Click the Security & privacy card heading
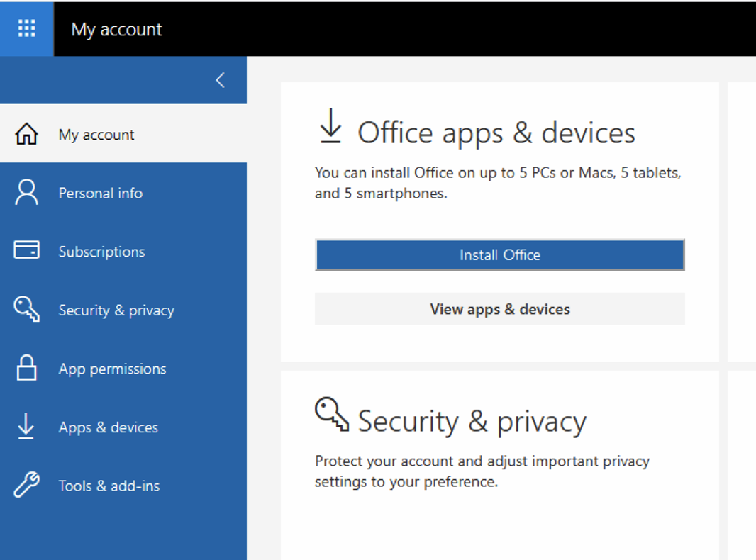The width and height of the screenshot is (756, 560). pos(472,422)
